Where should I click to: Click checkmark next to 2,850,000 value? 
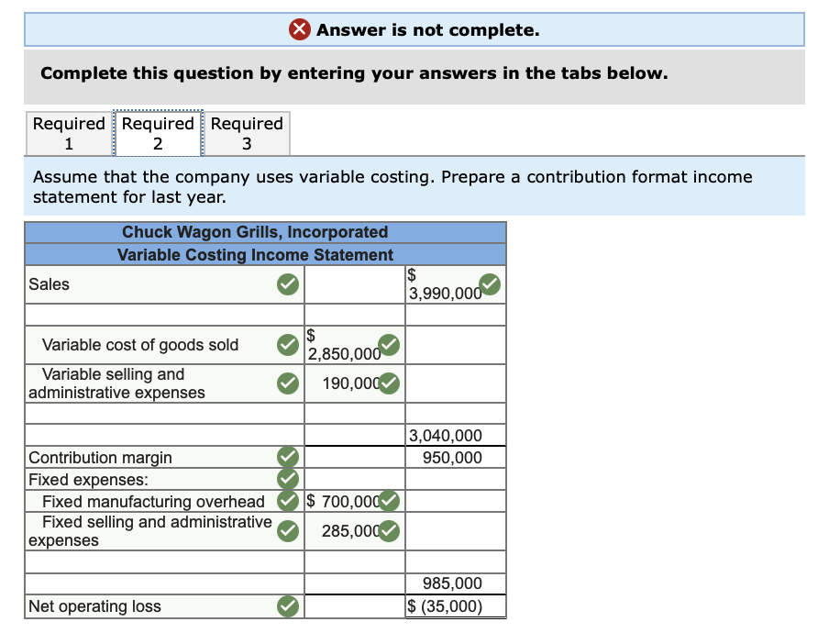tap(389, 345)
